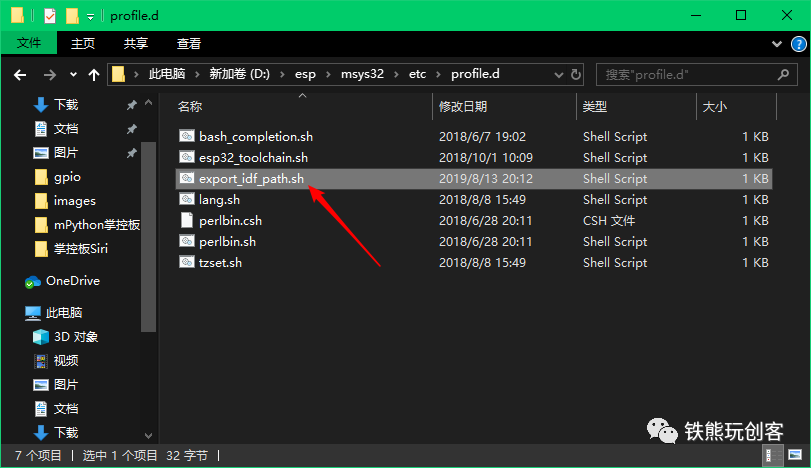811x468 pixels.
Task: Open pinned 下载 in quick access
Action: tap(66, 105)
